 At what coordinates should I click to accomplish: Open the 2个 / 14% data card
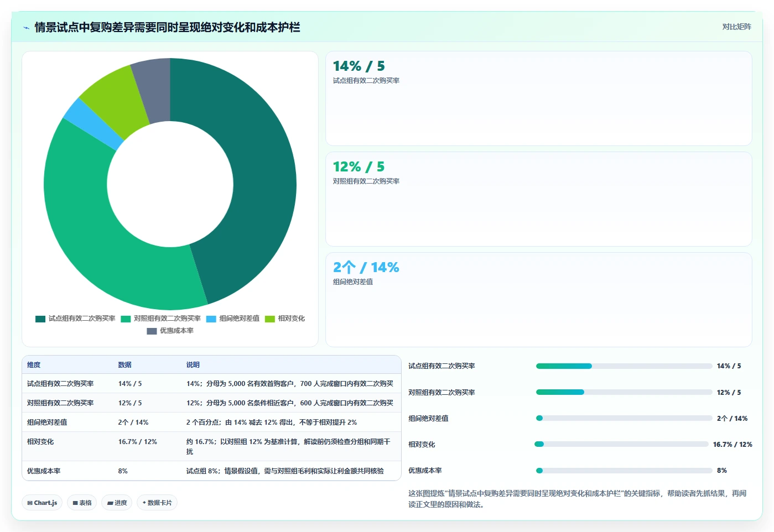(539, 300)
